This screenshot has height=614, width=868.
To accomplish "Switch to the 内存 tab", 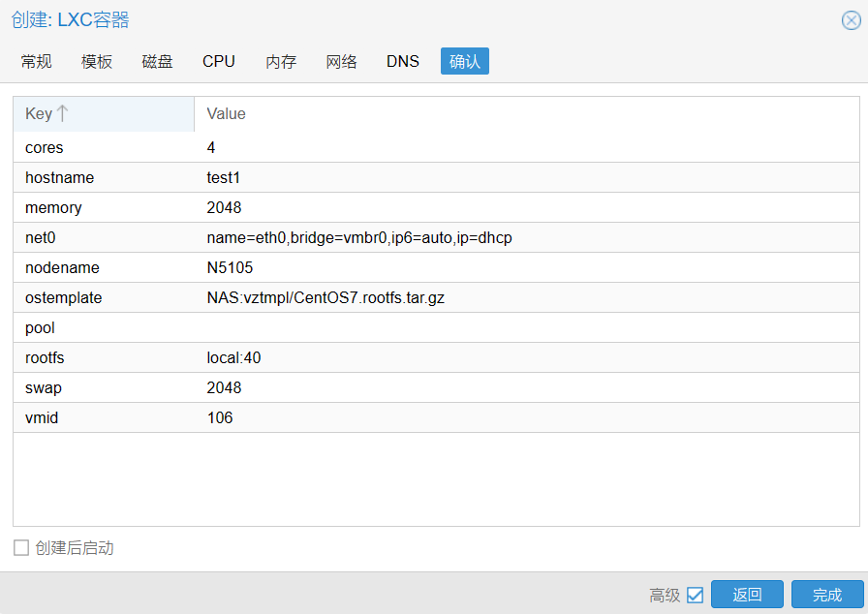I will click(x=280, y=61).
